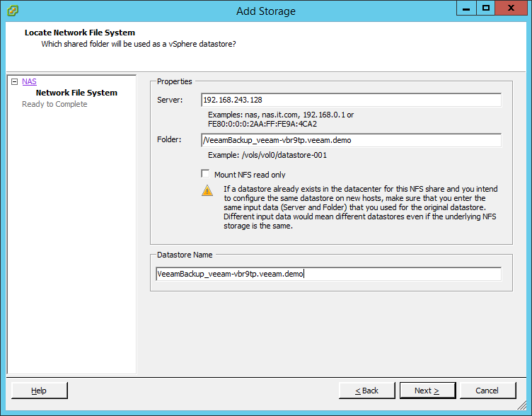Click the resize grip at window corner

click(x=521, y=405)
